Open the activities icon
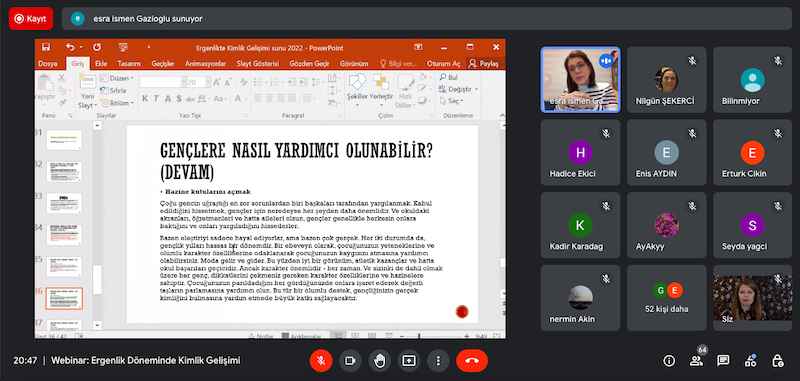800x381 pixels. [751, 361]
